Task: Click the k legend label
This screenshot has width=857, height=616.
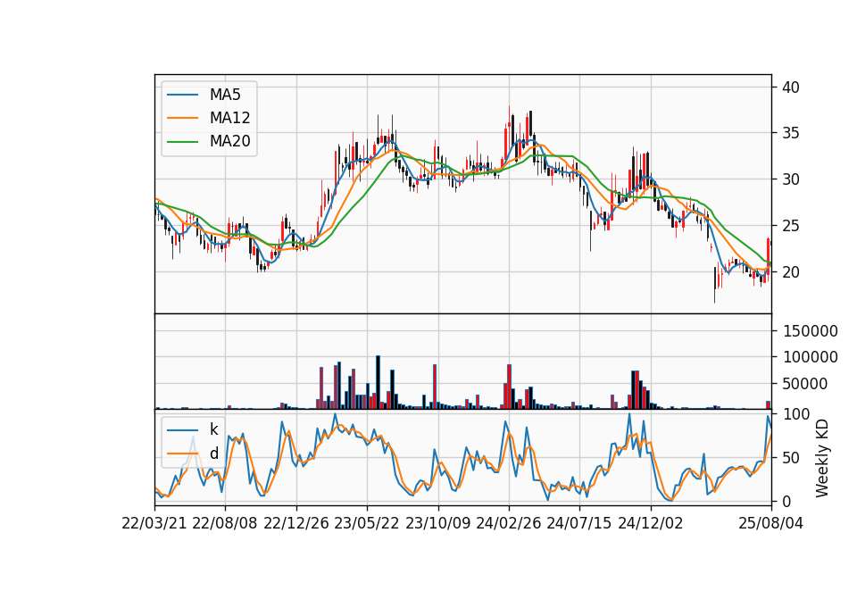Action: [x=213, y=429]
